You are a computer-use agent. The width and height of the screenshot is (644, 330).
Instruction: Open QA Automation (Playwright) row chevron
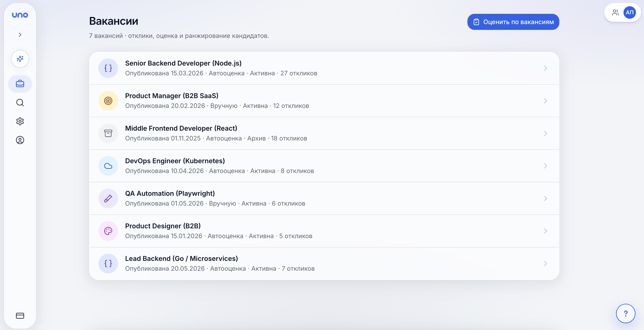pos(545,198)
